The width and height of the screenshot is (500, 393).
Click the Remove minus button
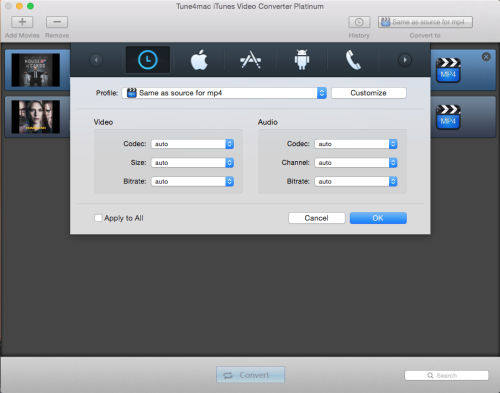[x=57, y=22]
